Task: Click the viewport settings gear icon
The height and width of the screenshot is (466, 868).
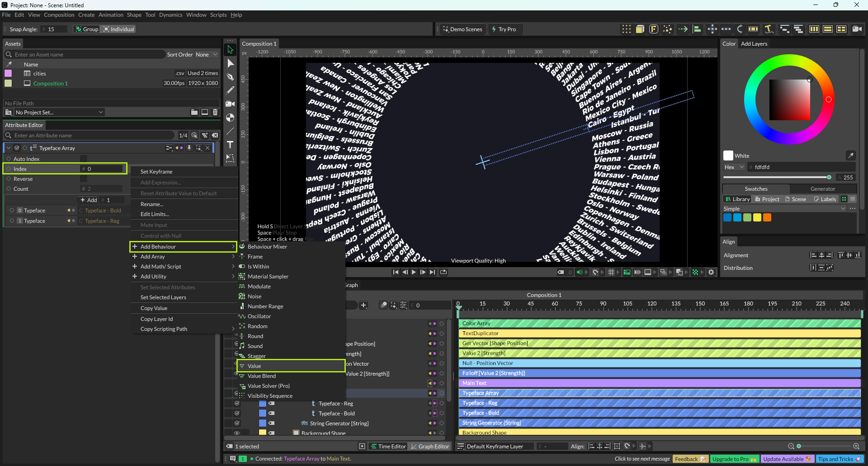Action: point(711,272)
